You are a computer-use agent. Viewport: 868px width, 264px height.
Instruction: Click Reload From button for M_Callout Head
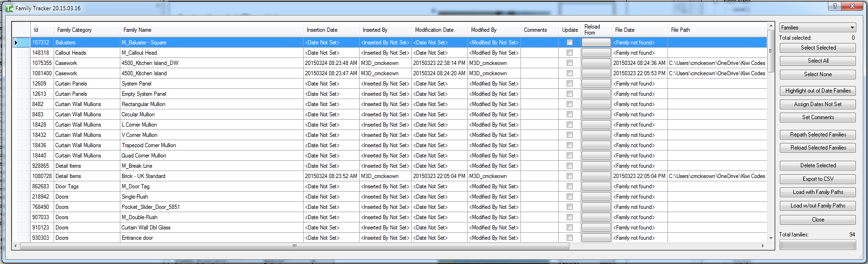point(596,53)
